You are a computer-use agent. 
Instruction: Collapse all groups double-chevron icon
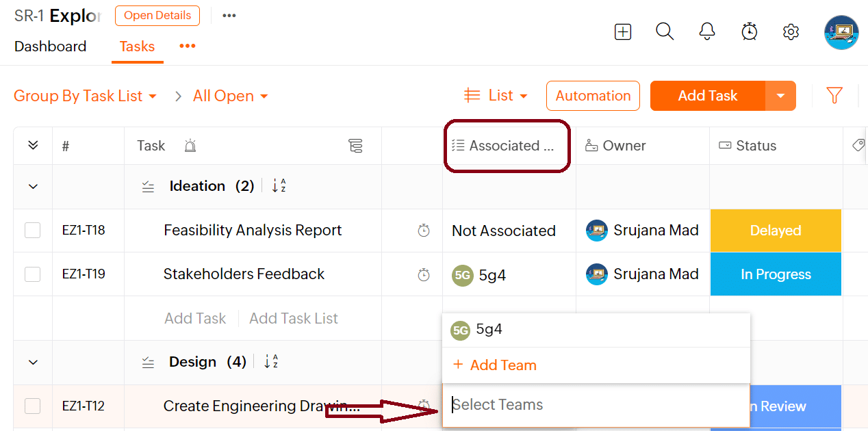click(33, 145)
